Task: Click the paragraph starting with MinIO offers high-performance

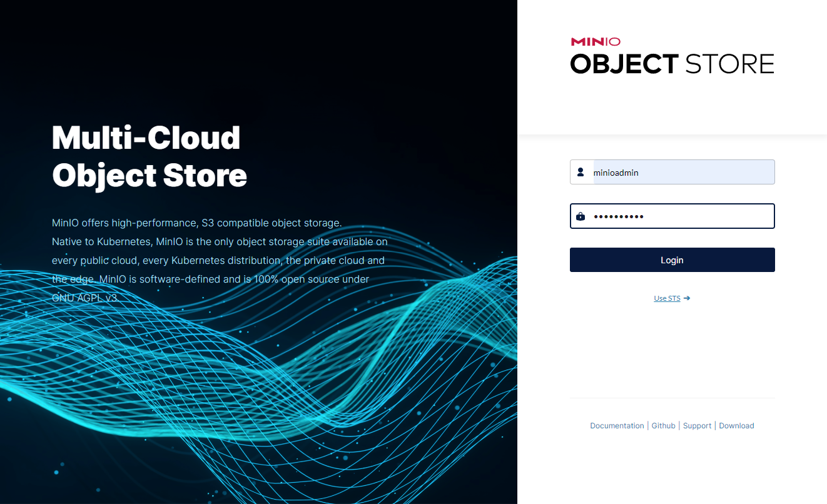Action: pyautogui.click(x=220, y=260)
